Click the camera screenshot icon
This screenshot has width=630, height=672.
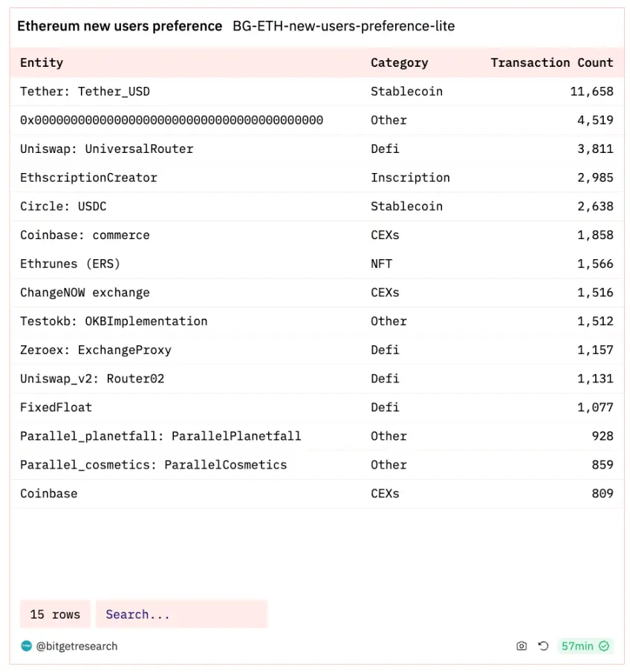tap(522, 646)
